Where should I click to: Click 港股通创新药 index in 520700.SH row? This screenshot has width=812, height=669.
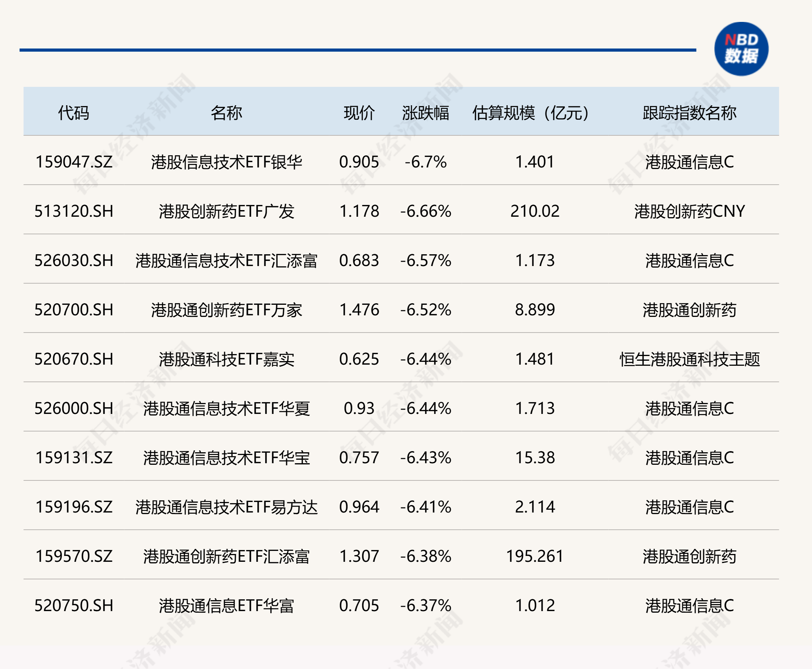(690, 310)
